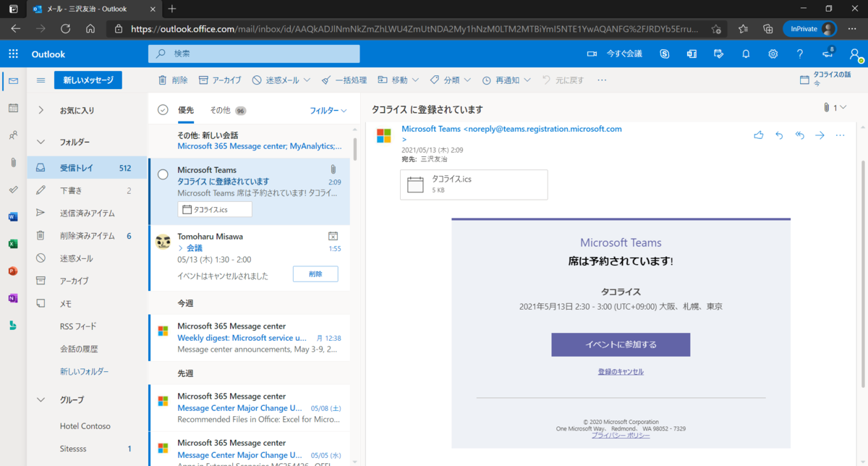Screen dimensions: 868x466
Task: Open Weekly digest message from Message center
Action: 249,338
